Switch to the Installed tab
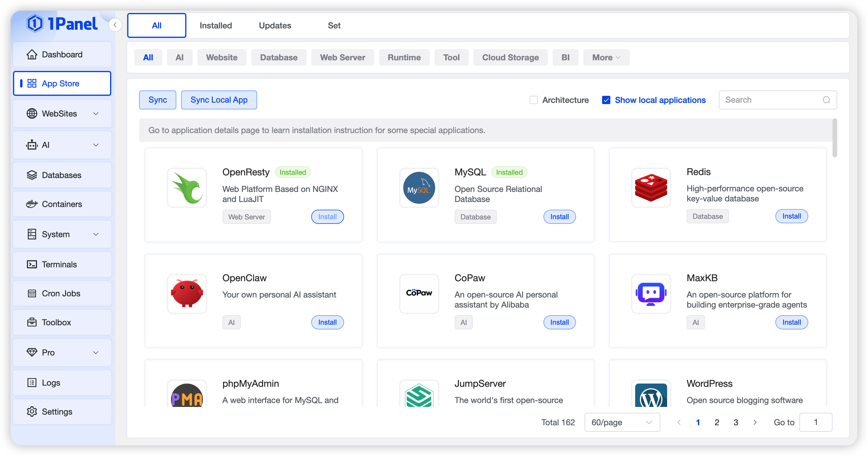Screen dimensions: 868x456 (216, 26)
